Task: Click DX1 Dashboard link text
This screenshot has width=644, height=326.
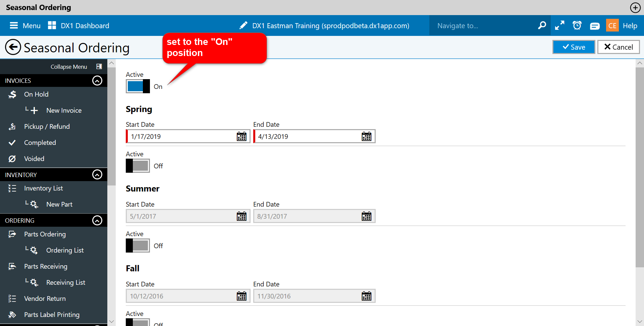Action: coord(85,26)
